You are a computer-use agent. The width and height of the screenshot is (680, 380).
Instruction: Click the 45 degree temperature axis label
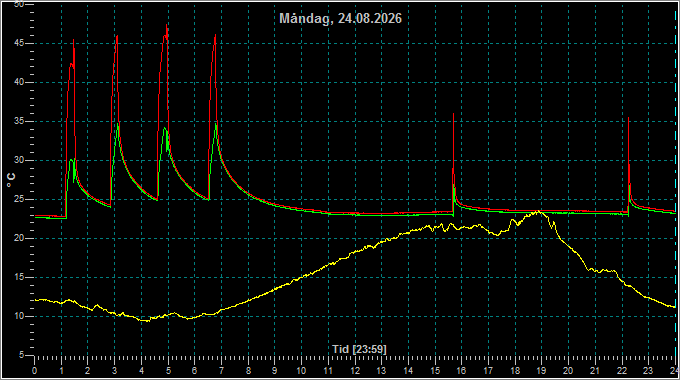(x=19, y=43)
